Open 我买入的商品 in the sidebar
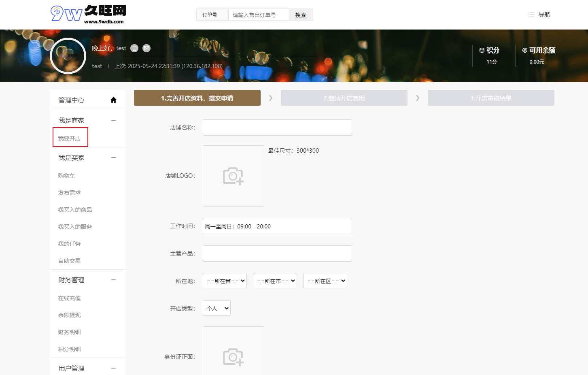 [x=75, y=210]
